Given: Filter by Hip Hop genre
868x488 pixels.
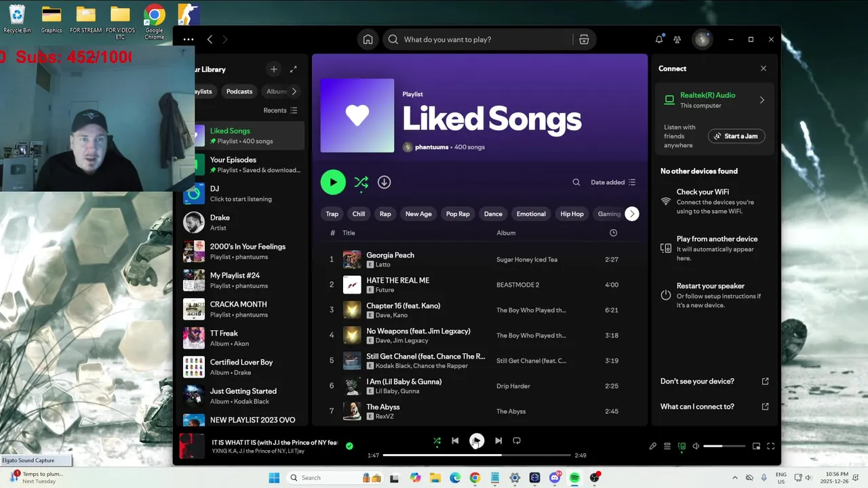Looking at the screenshot, I should (572, 213).
